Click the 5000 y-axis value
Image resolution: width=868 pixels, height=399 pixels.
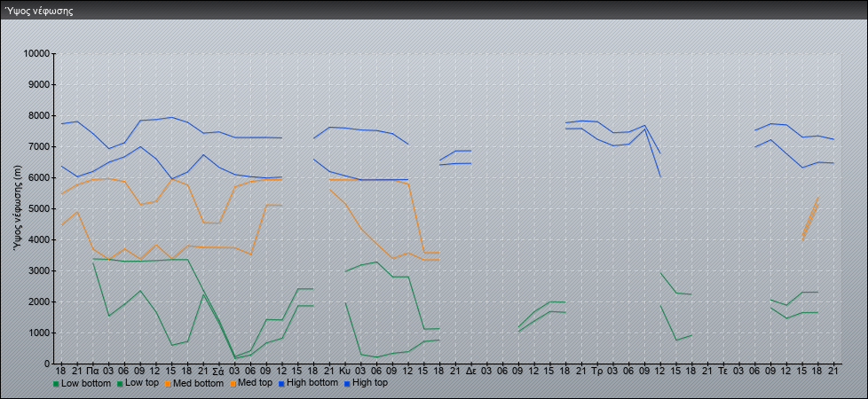(40, 208)
